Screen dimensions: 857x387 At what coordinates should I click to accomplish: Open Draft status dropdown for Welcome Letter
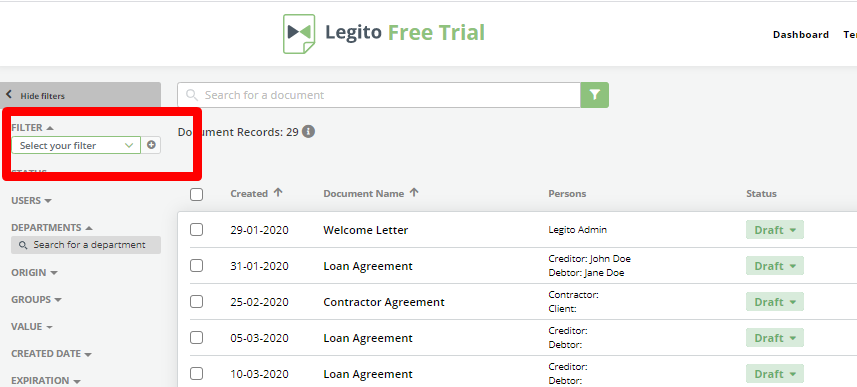click(775, 230)
